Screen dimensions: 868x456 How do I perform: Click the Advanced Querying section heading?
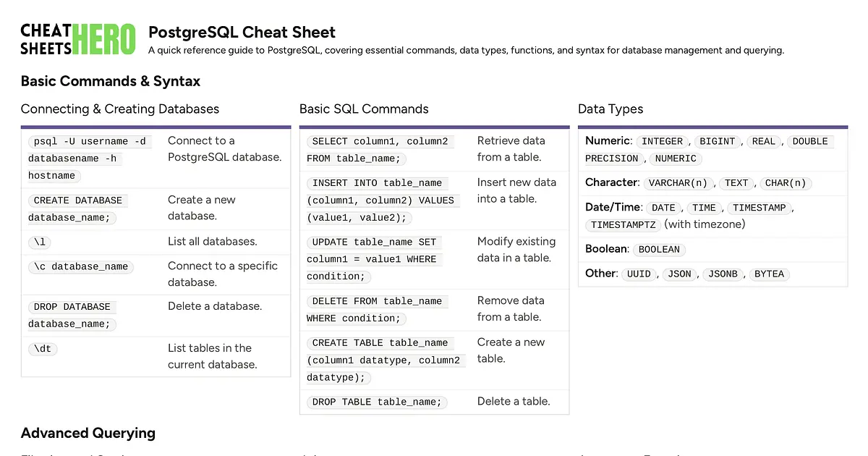pyautogui.click(x=88, y=434)
